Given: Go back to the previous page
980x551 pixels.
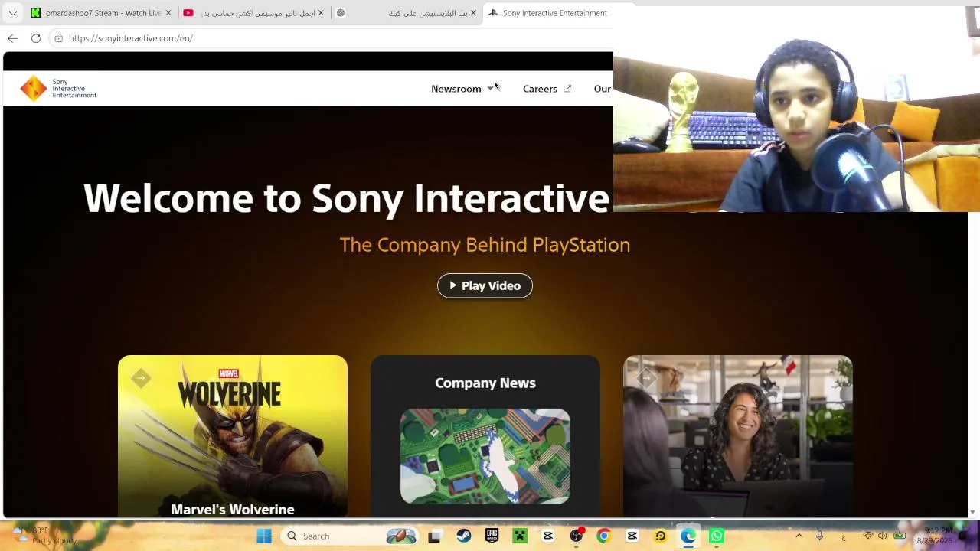Looking at the screenshot, I should pos(13,38).
